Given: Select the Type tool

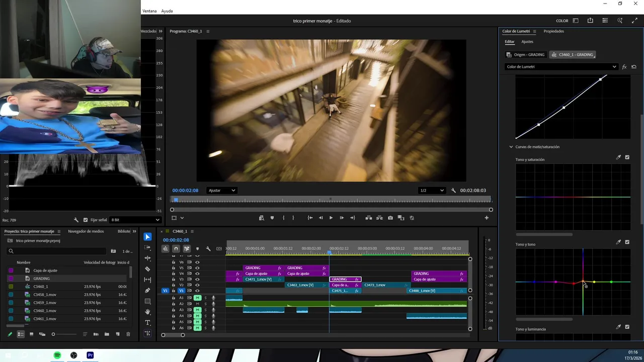Looking at the screenshot, I should coord(147,322).
